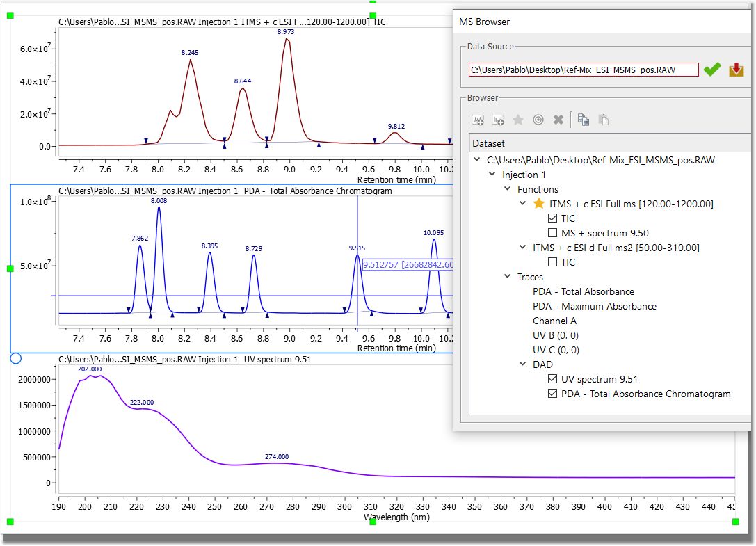The height and width of the screenshot is (546, 756).
Task: Enable the MS + spectrum 9.50 checkbox
Action: tap(552, 233)
